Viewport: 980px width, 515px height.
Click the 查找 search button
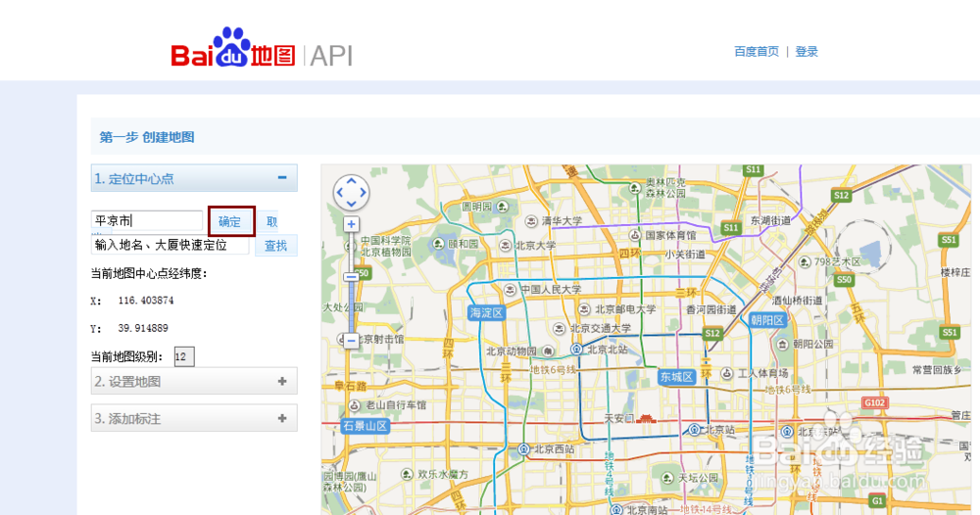point(275,246)
